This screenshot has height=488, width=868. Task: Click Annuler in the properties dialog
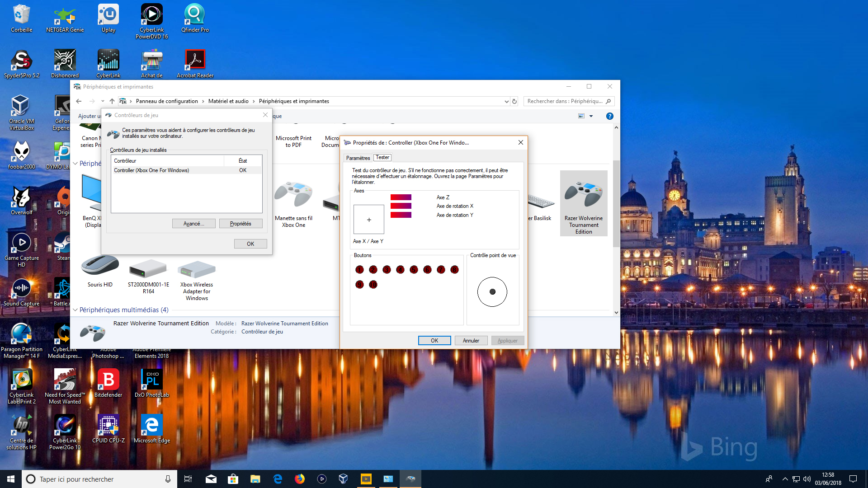[x=471, y=341]
